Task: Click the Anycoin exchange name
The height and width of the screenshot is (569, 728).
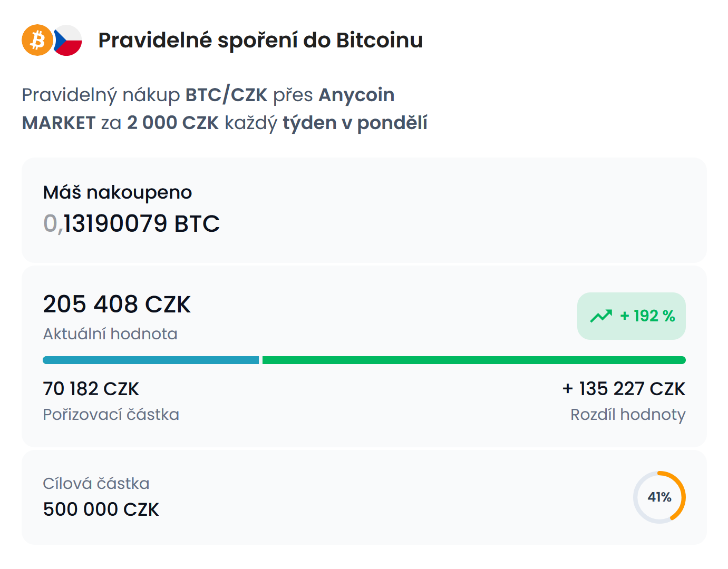Action: [x=356, y=95]
